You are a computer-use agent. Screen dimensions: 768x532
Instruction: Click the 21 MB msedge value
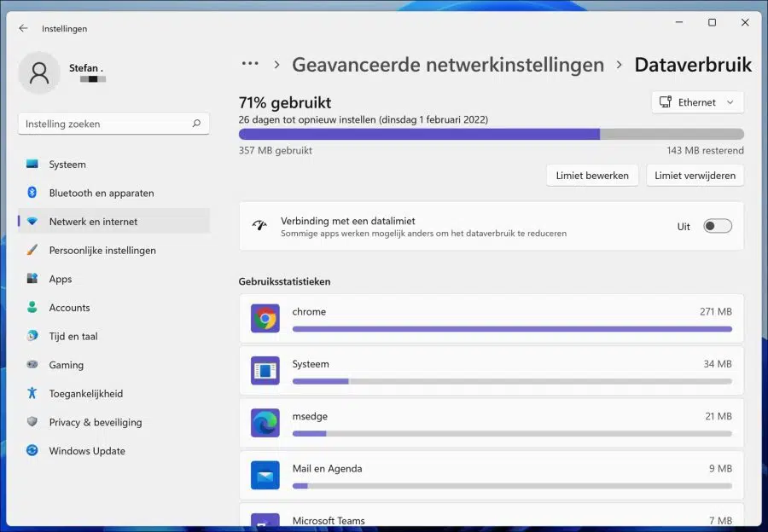(719, 416)
